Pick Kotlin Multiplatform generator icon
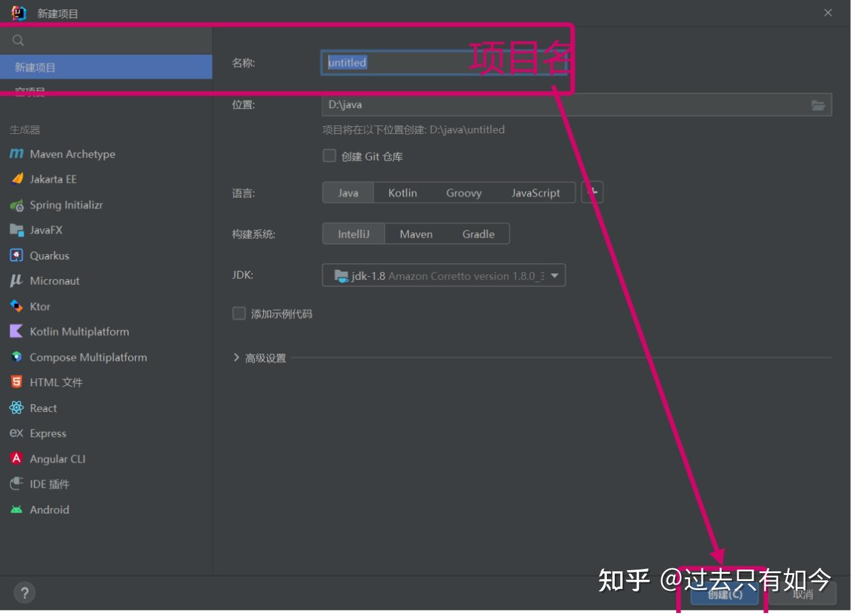 click(x=16, y=331)
